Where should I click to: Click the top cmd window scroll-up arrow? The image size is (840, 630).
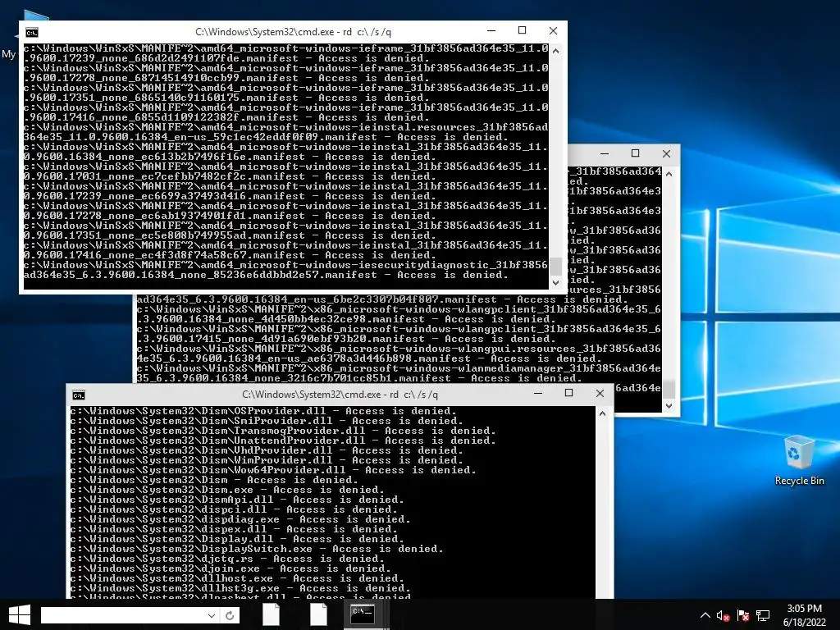click(555, 51)
